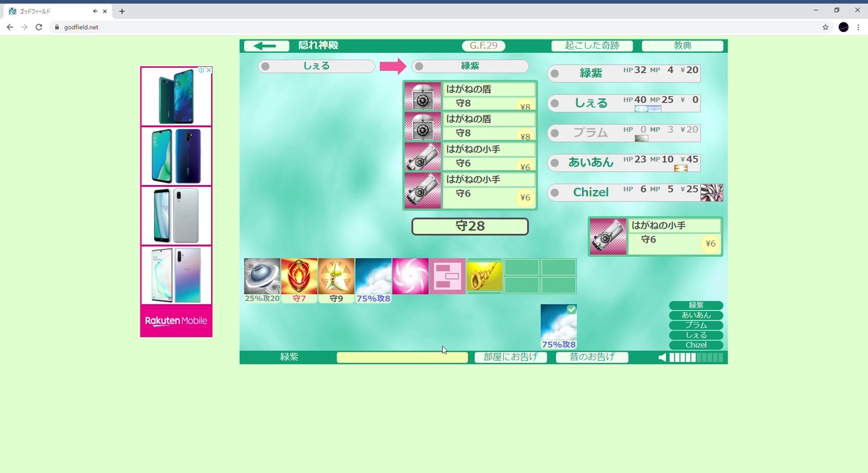Image resolution: width=868 pixels, height=473 pixels.
Task: Click the しぇる player status row
Action: pyautogui.click(x=624, y=103)
